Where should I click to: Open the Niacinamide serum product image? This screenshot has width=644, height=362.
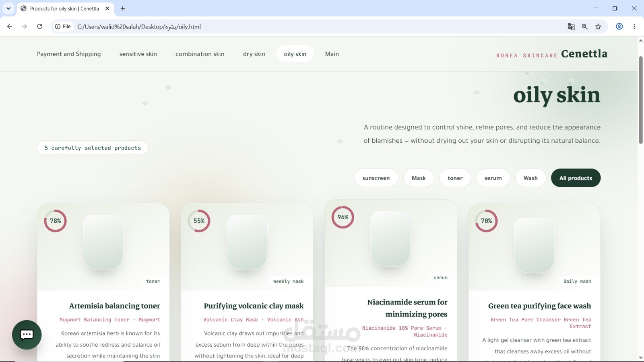(x=390, y=239)
